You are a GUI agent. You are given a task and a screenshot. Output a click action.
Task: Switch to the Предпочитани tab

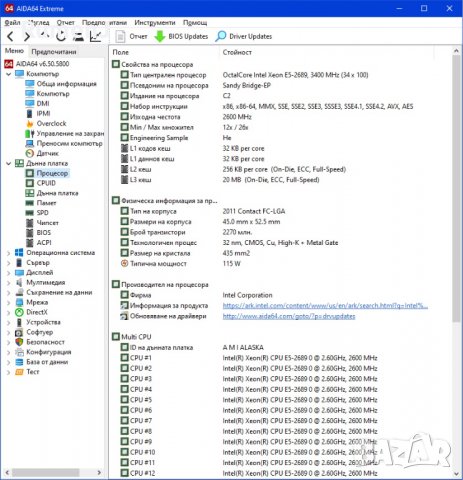click(54, 52)
